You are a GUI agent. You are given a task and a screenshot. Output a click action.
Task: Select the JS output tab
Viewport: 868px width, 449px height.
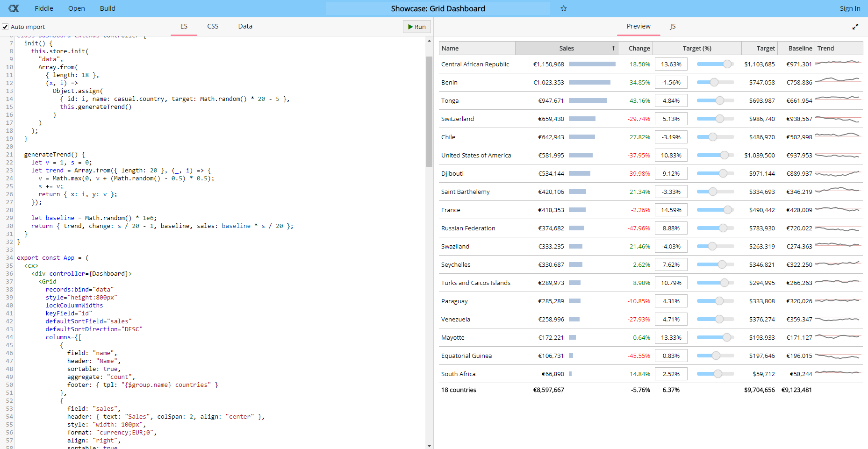[x=673, y=26]
